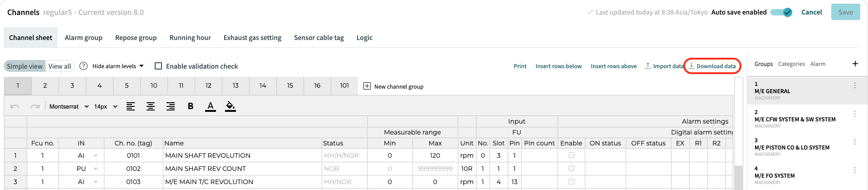Click channel number cell 0102
868x190 pixels.
pyautogui.click(x=133, y=169)
